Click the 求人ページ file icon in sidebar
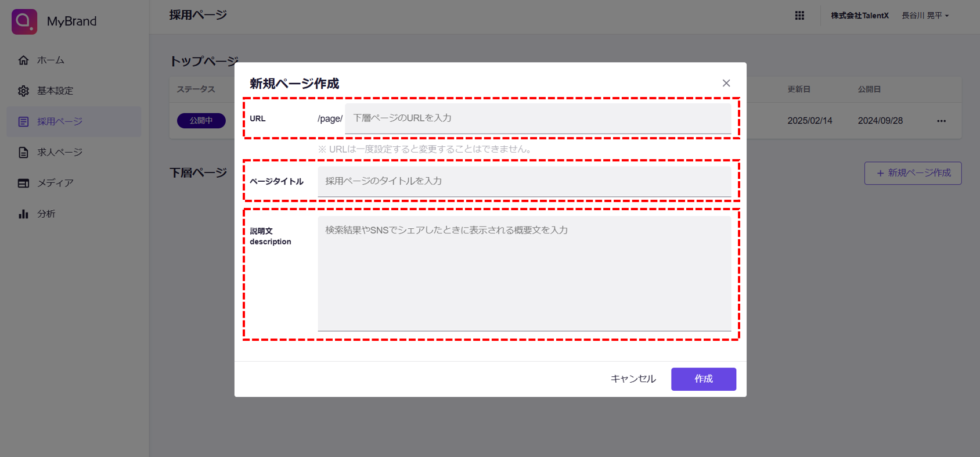Screen dimensions: 980x457 23,153
